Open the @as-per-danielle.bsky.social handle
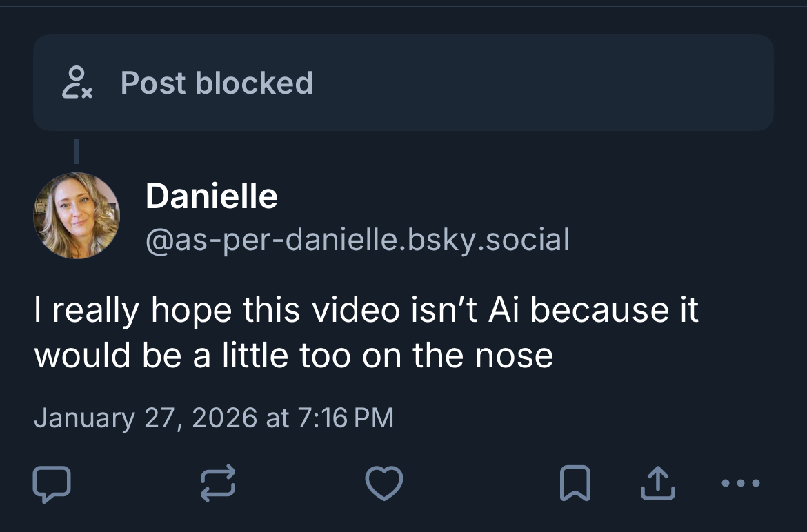The width and height of the screenshot is (807, 532). coord(357,240)
